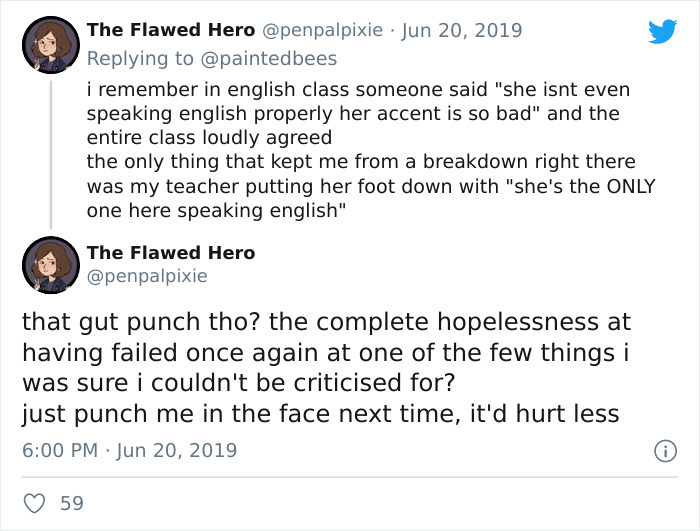Click the "Jun 20, 2019" date below main tweet
Screen dimensions: 700x531
[x=176, y=450]
